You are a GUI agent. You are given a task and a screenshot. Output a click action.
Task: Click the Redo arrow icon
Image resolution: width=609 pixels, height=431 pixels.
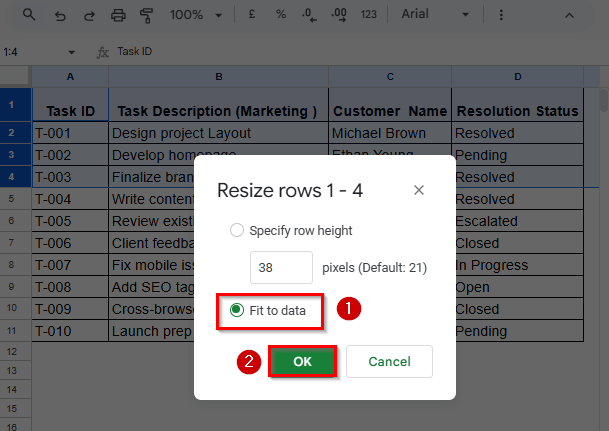point(89,15)
